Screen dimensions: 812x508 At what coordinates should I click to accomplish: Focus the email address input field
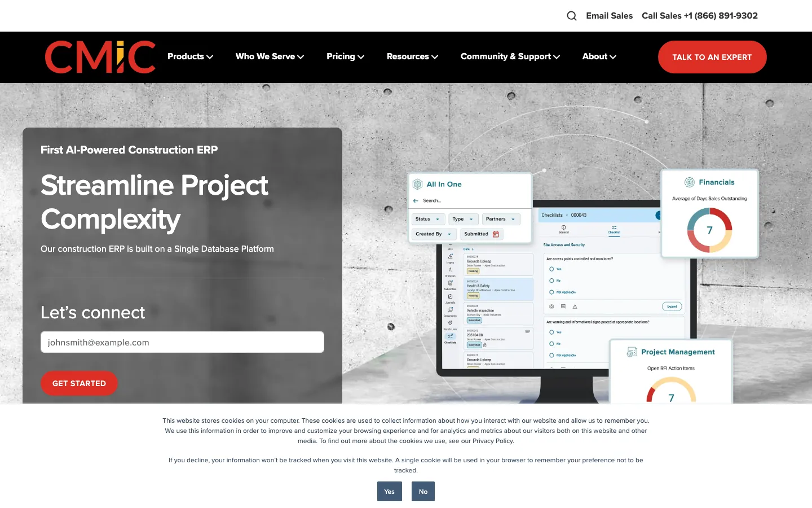coord(182,342)
